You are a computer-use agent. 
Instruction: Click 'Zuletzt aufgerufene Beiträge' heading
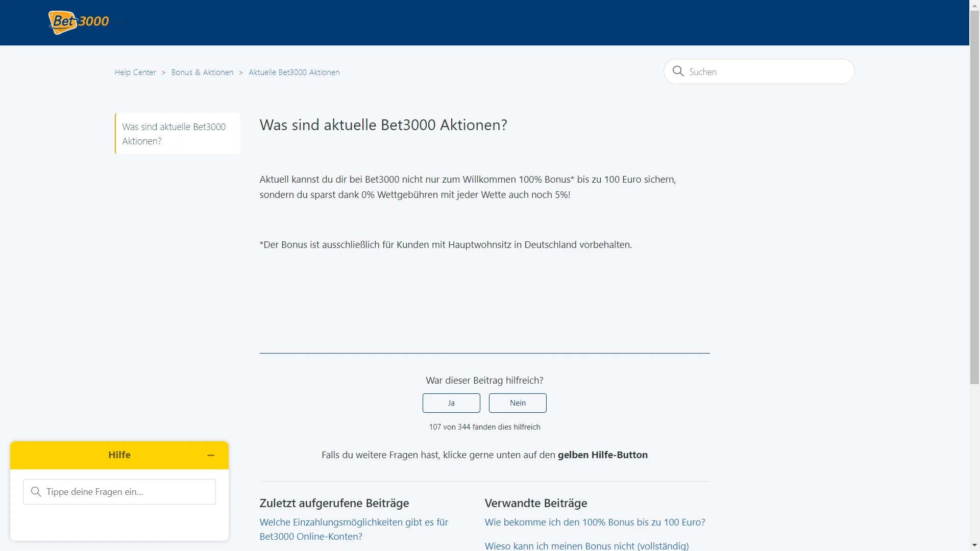pyautogui.click(x=334, y=503)
